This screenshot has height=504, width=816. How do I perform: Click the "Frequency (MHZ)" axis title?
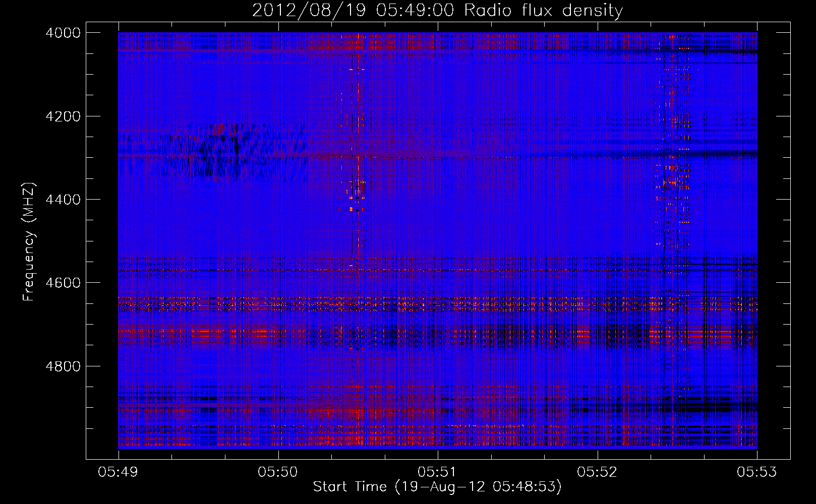(x=29, y=242)
